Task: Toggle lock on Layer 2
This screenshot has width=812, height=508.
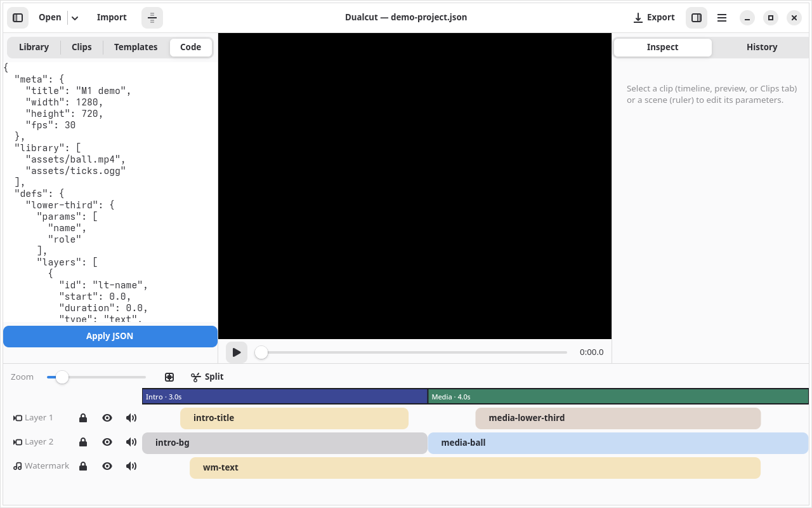Action: (x=83, y=442)
